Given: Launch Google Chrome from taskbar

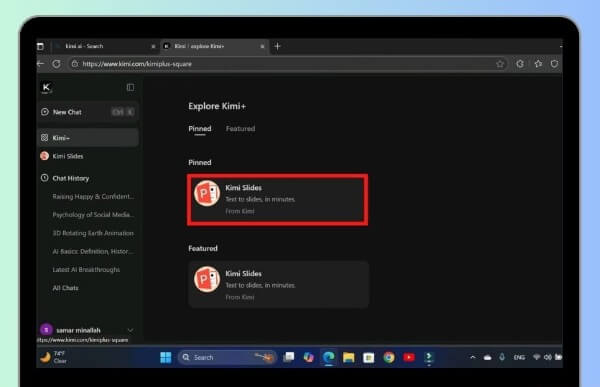Looking at the screenshot, I should click(x=389, y=357).
